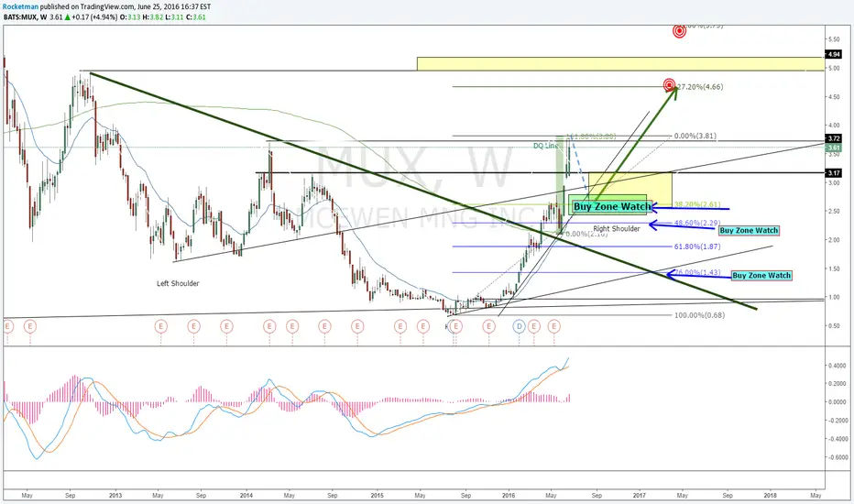854x504 pixels.
Task: Click the -0.6000 MACD axis value
Action: [836, 457]
